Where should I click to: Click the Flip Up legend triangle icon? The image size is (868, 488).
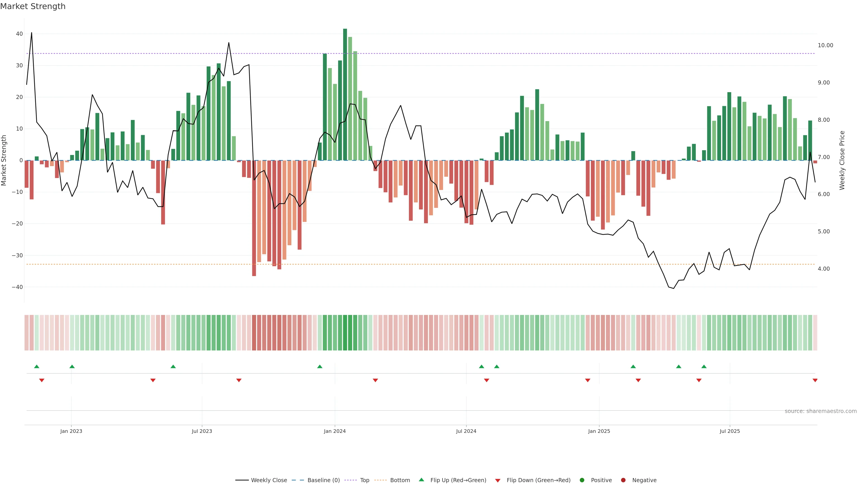[421, 480]
